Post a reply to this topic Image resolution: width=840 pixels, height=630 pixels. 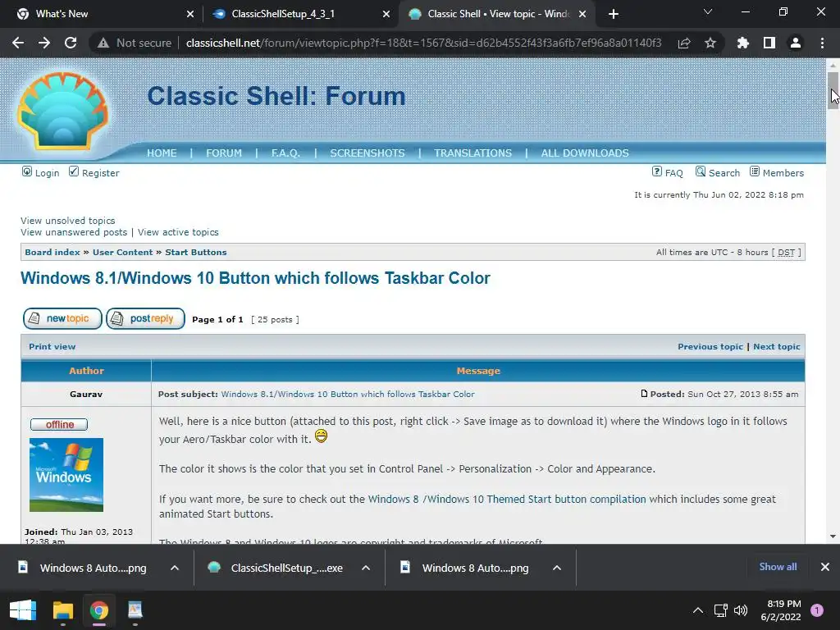click(146, 319)
